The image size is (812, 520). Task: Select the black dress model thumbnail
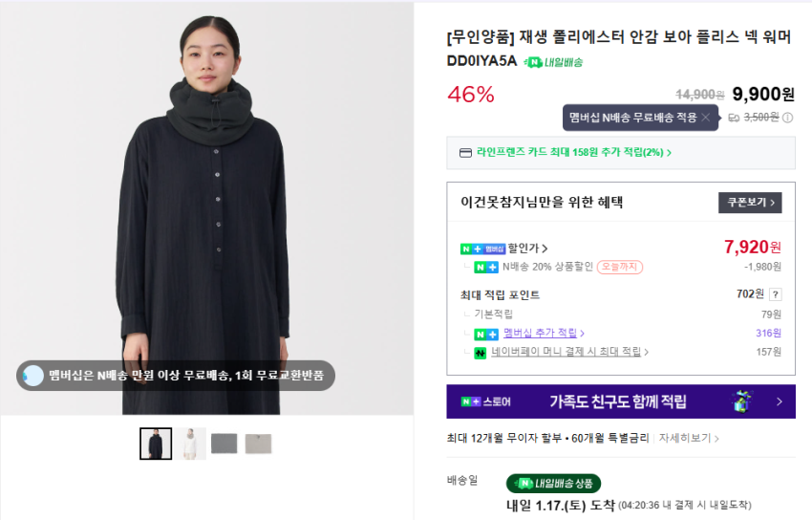(x=156, y=444)
